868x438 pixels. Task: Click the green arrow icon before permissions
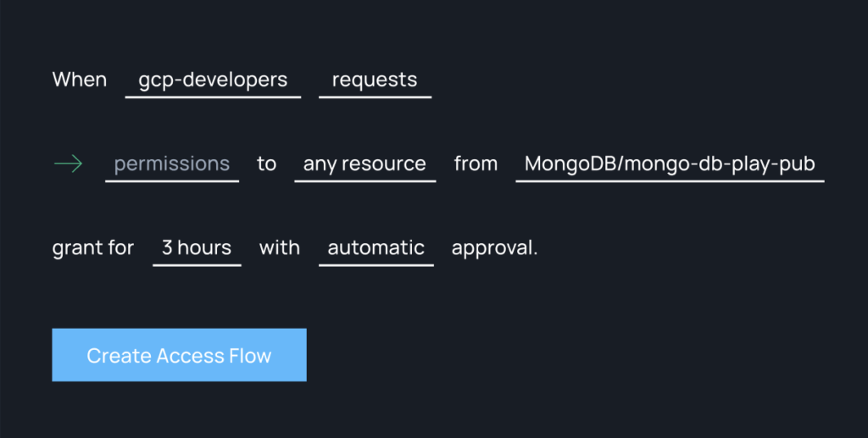pos(68,164)
